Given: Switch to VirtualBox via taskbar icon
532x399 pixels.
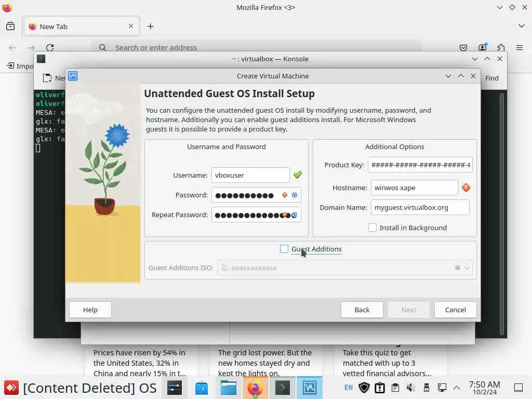Looking at the screenshot, I should point(310,388).
